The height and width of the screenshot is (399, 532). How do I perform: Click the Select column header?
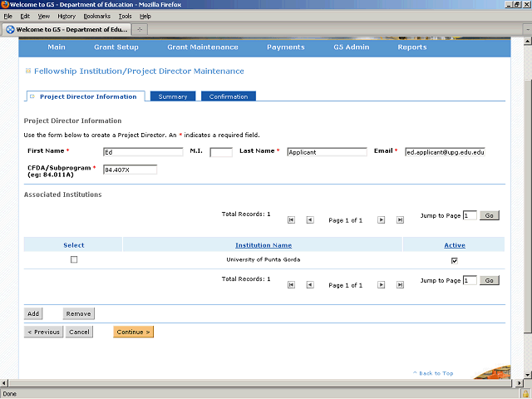click(x=74, y=245)
